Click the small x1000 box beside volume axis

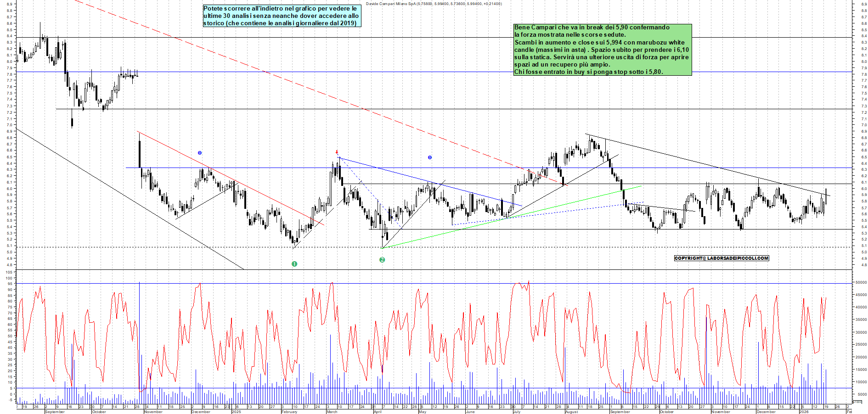(x=857, y=402)
